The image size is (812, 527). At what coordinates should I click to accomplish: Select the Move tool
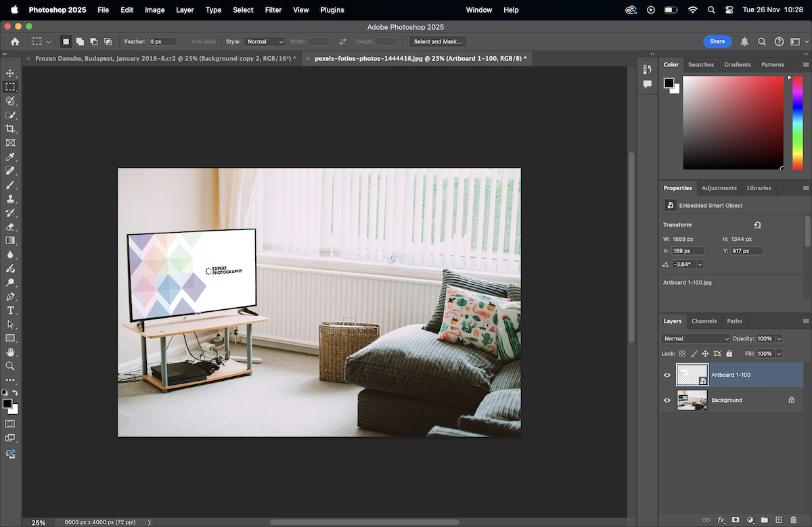(10, 73)
